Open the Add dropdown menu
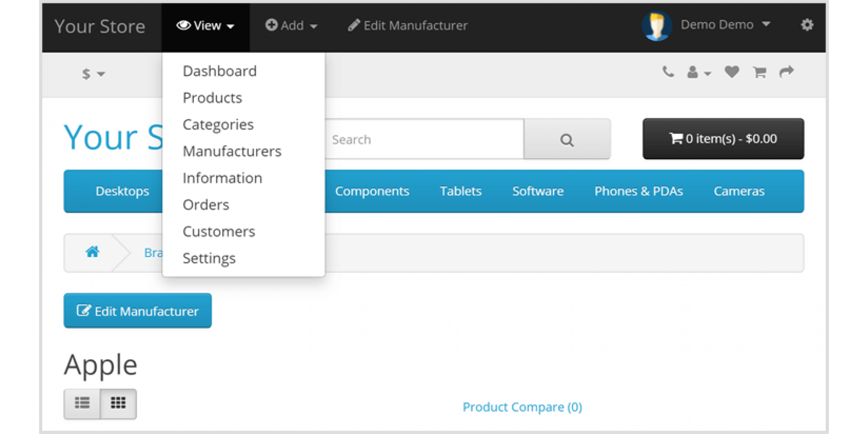The width and height of the screenshot is (868, 434). (291, 26)
